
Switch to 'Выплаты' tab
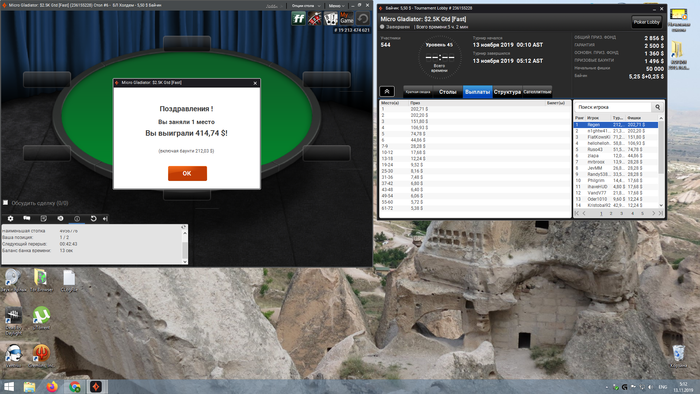(x=477, y=91)
